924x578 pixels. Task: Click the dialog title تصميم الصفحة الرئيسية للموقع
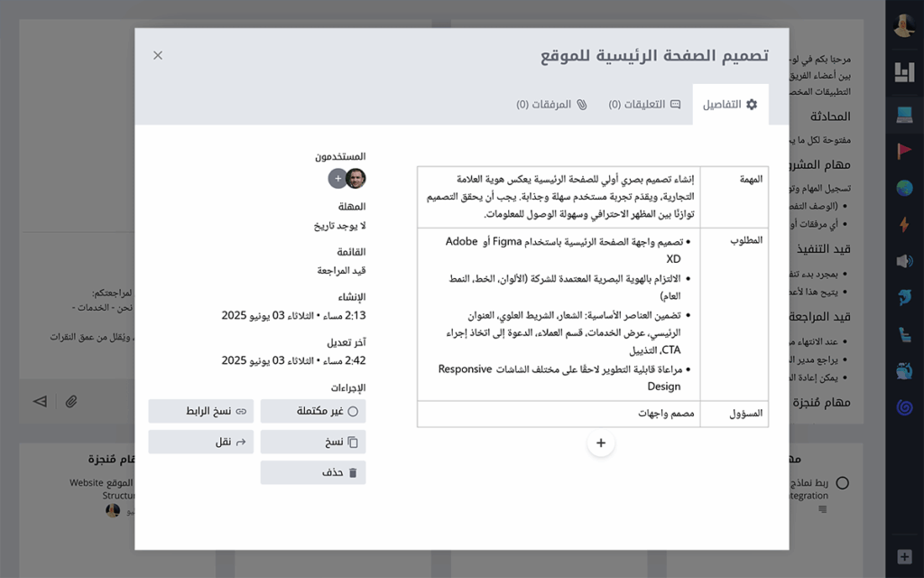point(655,56)
